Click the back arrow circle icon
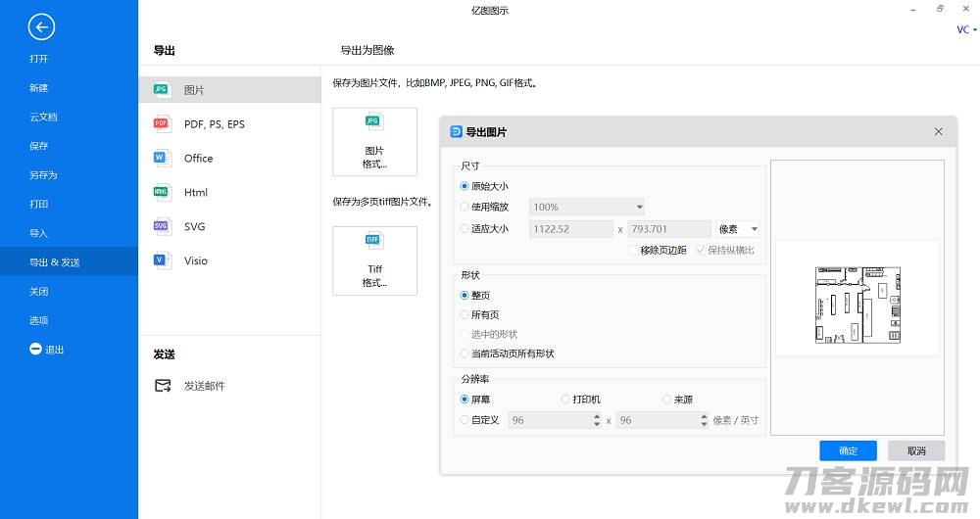 (41, 26)
